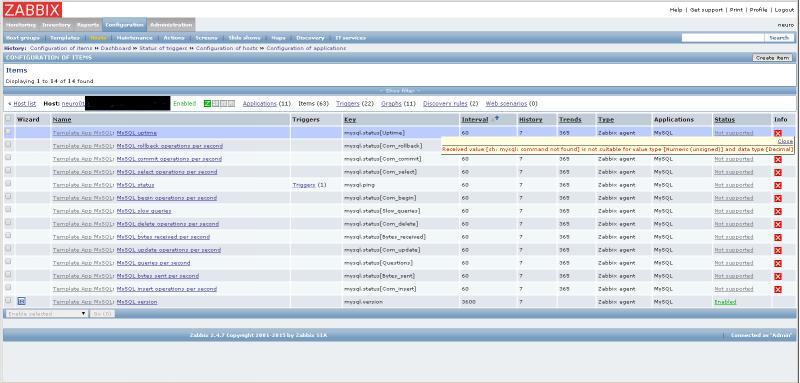Image resolution: width=800 pixels, height=383 pixels.
Task: Open the Inventory main tab
Action: (x=56, y=25)
